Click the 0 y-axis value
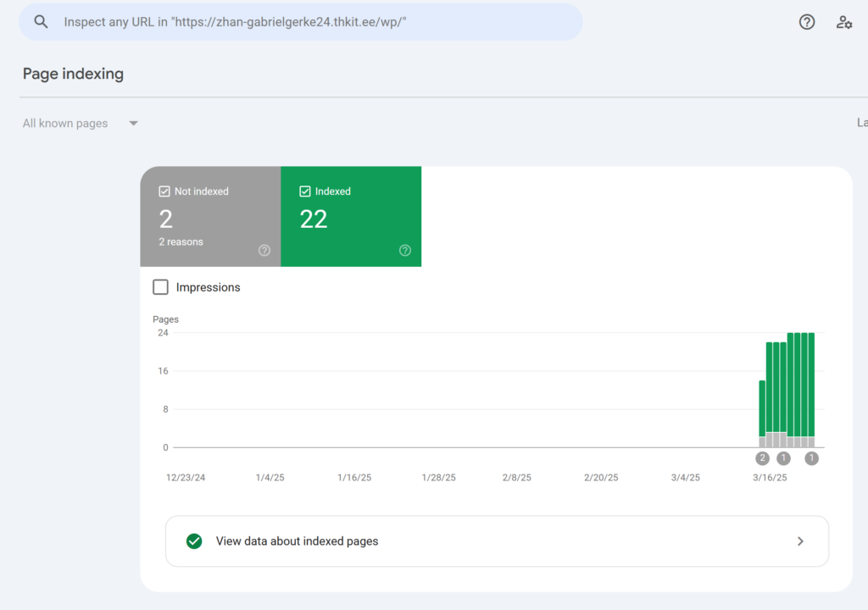Screen dimensions: 868x610 pos(165,447)
